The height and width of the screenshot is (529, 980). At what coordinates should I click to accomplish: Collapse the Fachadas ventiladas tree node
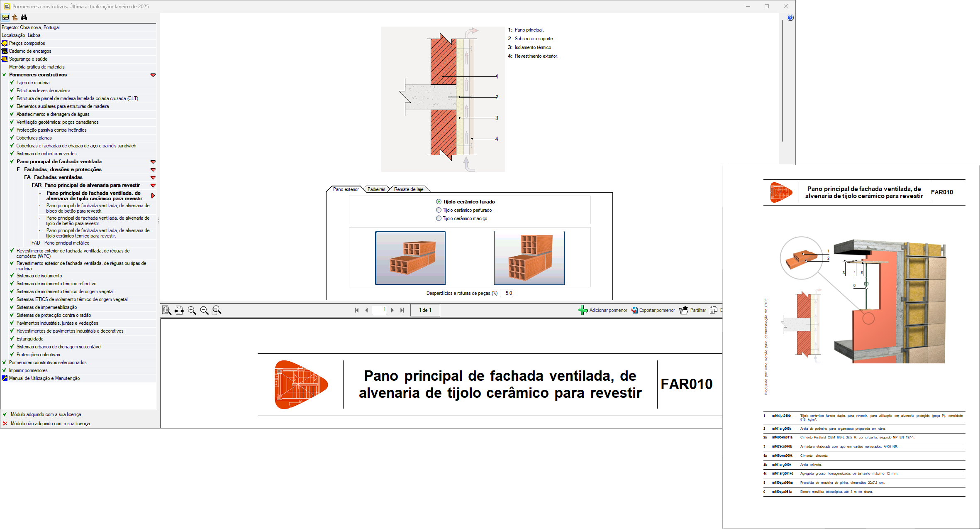[153, 178]
